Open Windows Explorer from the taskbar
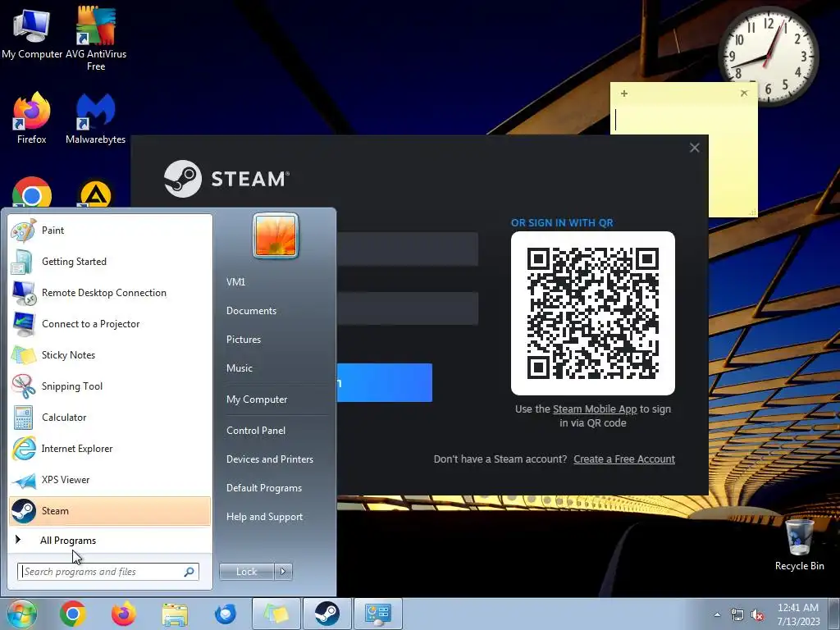Image resolution: width=840 pixels, height=630 pixels. point(175,614)
